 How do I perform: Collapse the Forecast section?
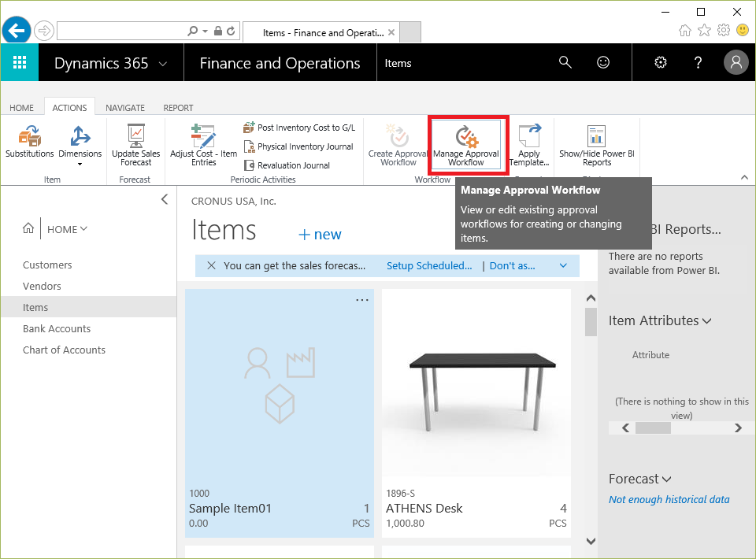667,479
